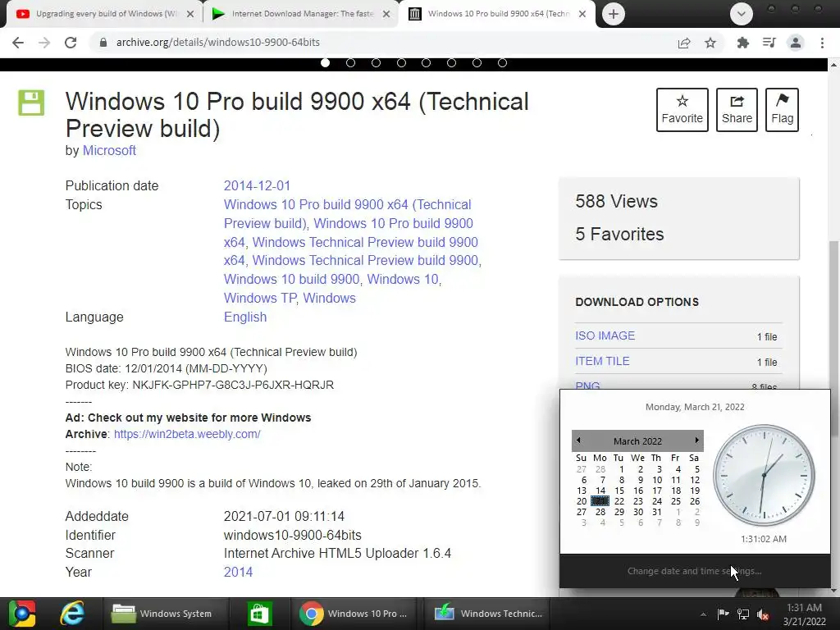Viewport: 840px width, 630px height.
Task: Go back with the browser back arrow
Action: pyautogui.click(x=18, y=43)
